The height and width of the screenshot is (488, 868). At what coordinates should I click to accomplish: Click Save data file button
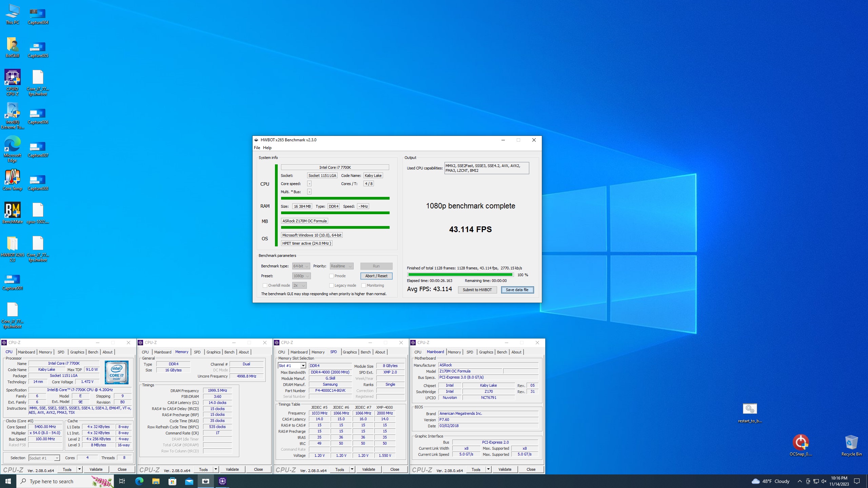pos(517,290)
